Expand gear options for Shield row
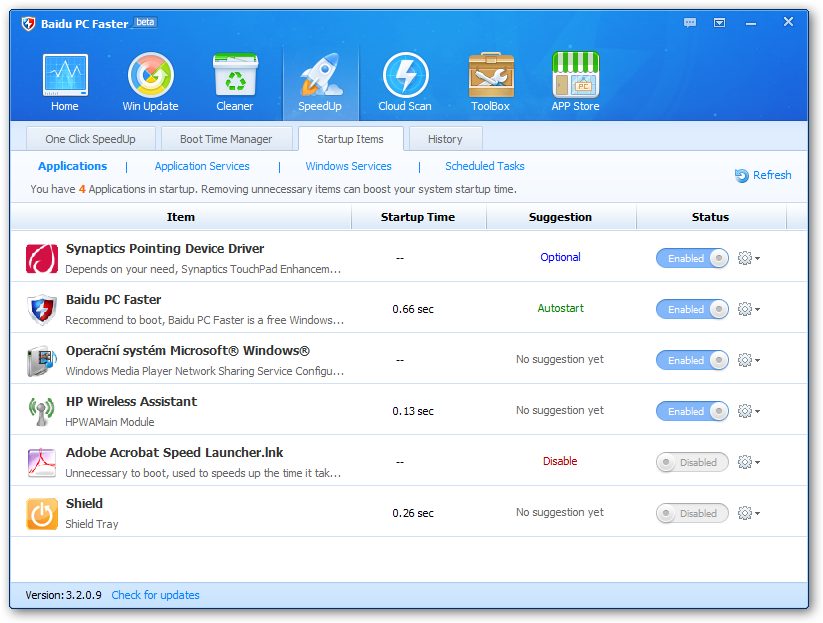Image resolution: width=823 pixels, height=623 pixels. [749, 513]
